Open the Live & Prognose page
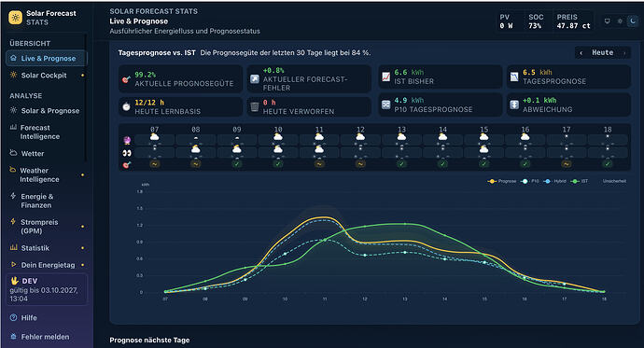The width and height of the screenshot is (644, 348). (47, 58)
